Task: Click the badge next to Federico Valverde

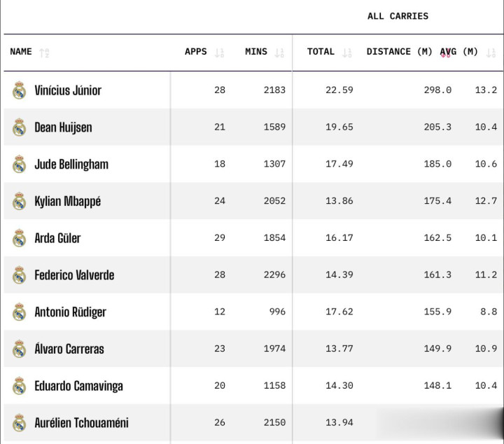Action: 19,275
